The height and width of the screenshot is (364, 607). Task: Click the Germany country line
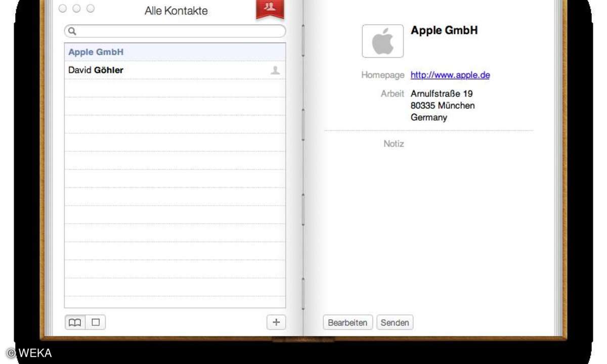pyautogui.click(x=429, y=118)
